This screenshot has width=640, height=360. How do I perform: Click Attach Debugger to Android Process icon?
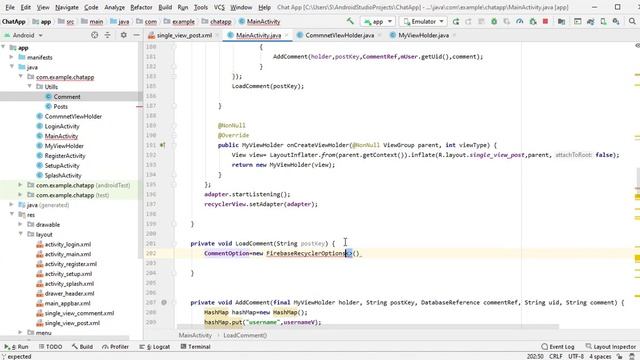(x=533, y=21)
